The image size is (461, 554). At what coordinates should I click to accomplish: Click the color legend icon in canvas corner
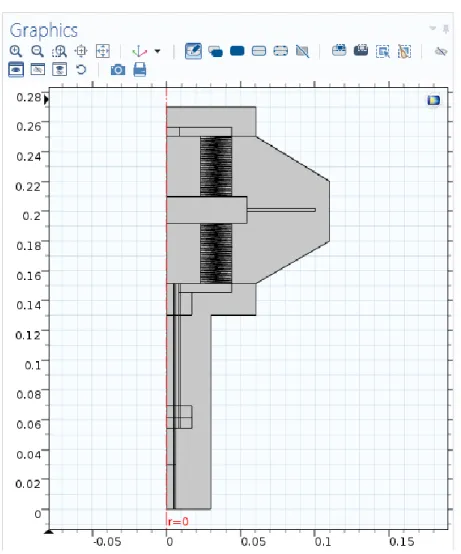click(x=433, y=100)
